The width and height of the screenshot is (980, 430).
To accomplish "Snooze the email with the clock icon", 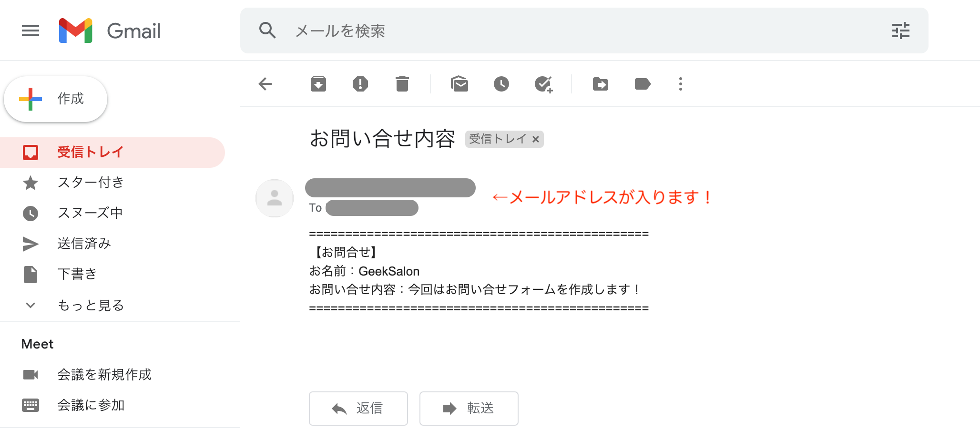I will (x=501, y=83).
